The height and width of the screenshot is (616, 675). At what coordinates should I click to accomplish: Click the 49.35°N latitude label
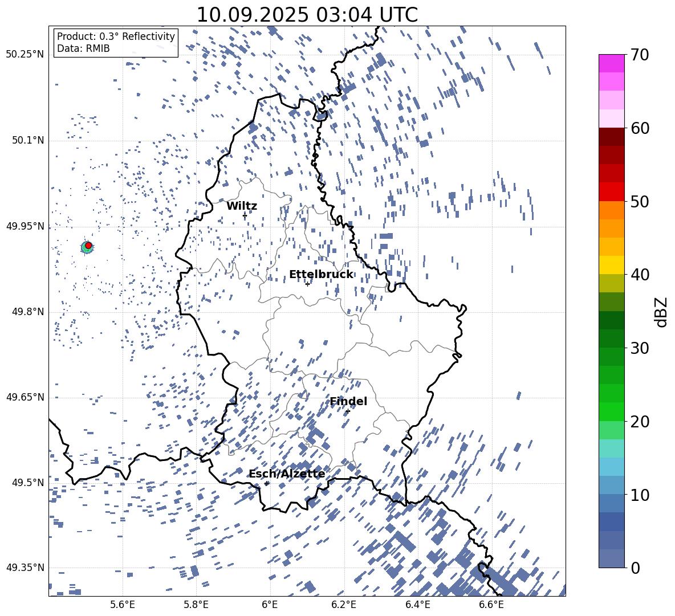coord(25,568)
